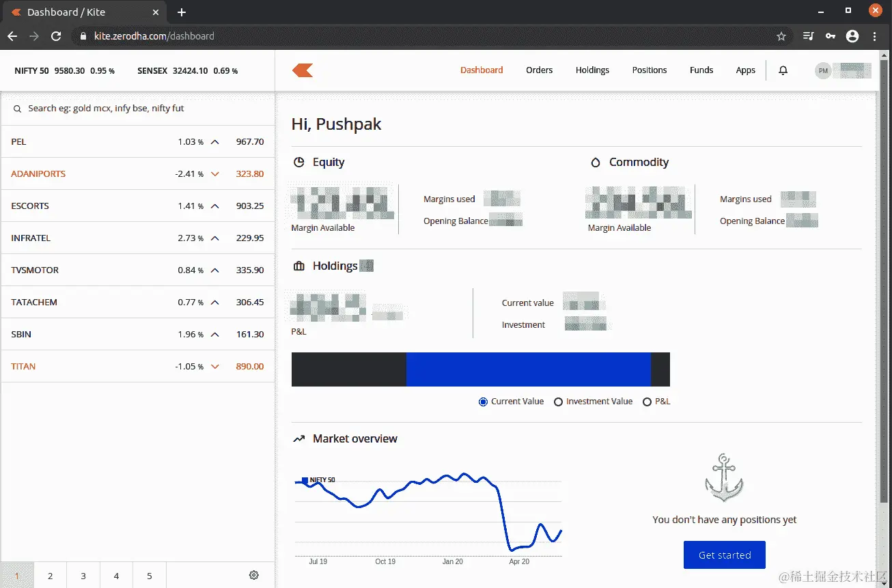Screen dimensions: 892x588
Task: Click the SBIN price 161.30
Action: (x=250, y=335)
